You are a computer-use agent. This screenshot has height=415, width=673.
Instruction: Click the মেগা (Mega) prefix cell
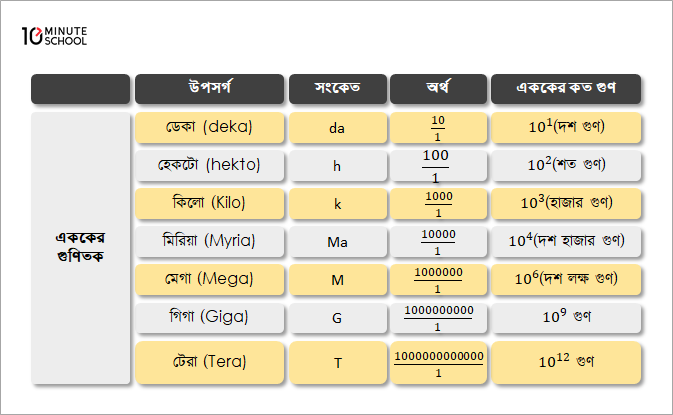tap(209, 279)
